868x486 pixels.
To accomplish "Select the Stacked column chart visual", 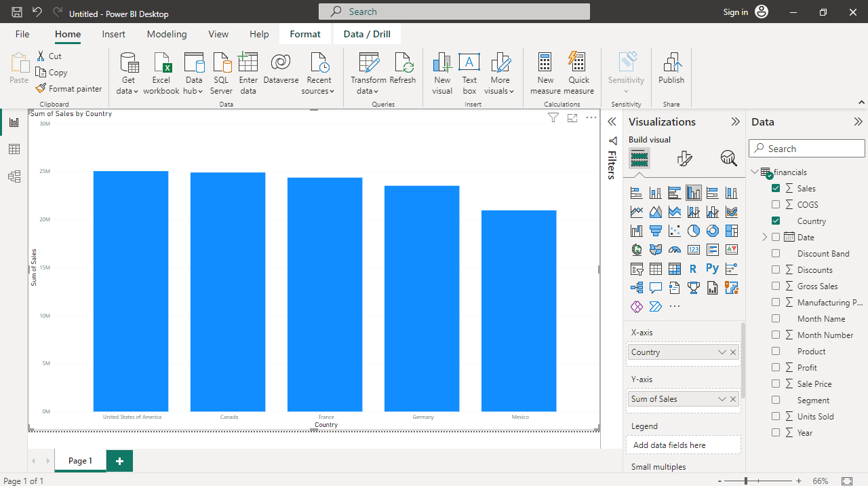I will [x=655, y=193].
